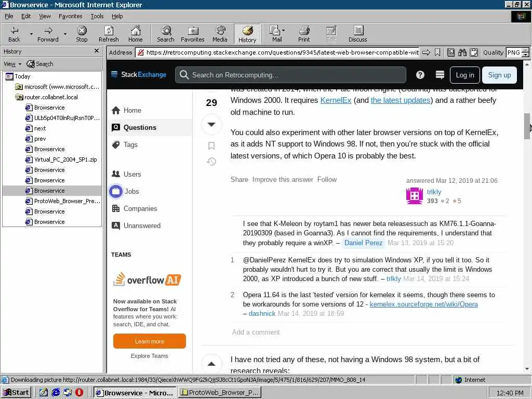Open the 'next' history entry
This screenshot has height=399, width=532.
(36, 128)
